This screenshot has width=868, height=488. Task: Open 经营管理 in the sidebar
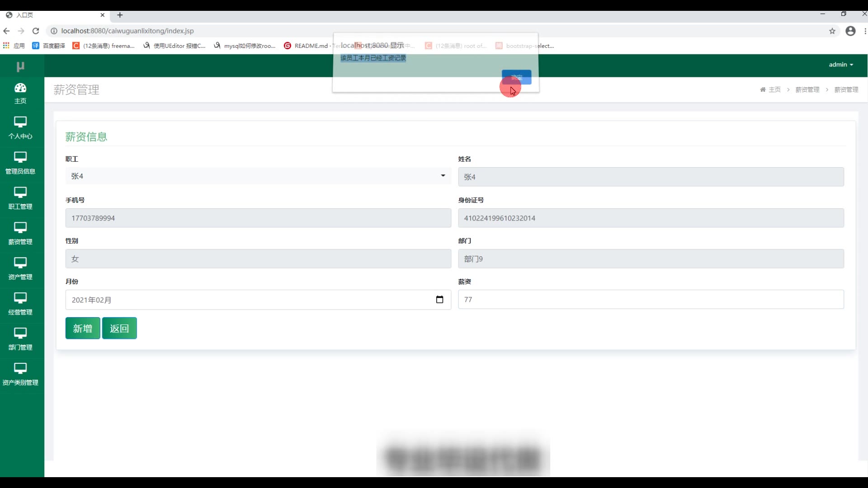20,305
